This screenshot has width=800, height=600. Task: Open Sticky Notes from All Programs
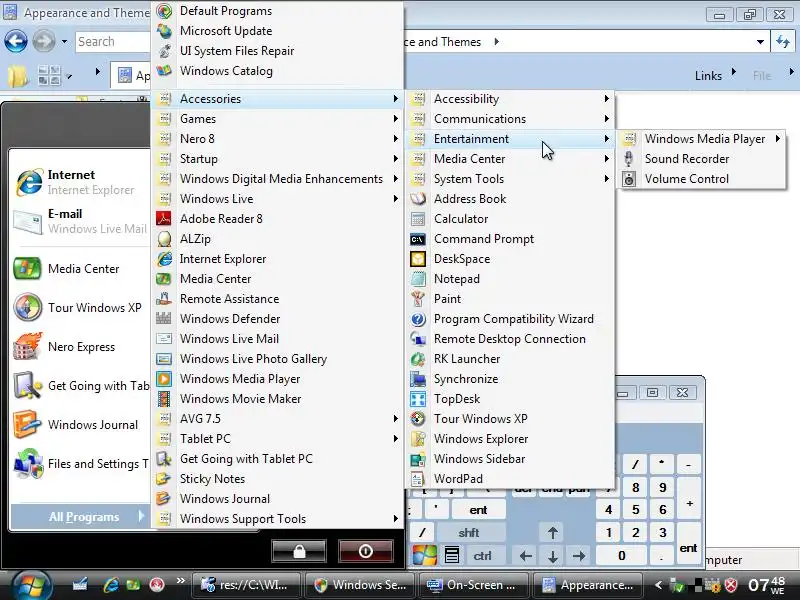(278, 479)
